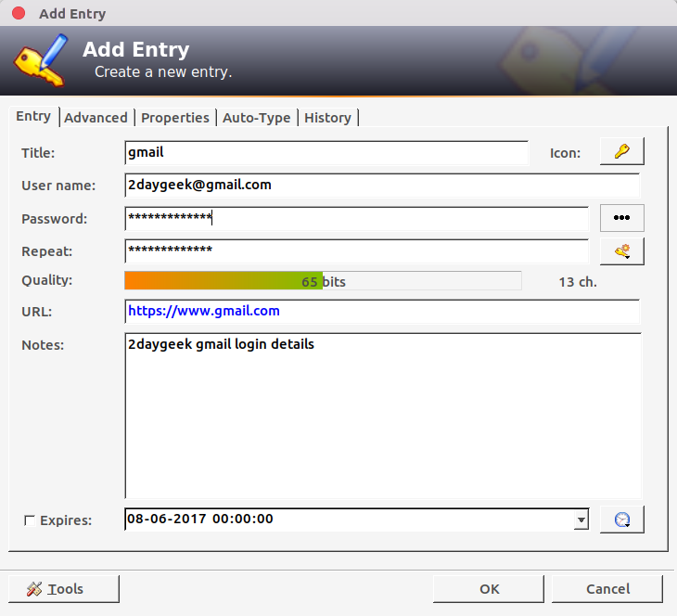The height and width of the screenshot is (616, 677).
Task: Focus the Repeat password field
Action: point(357,251)
